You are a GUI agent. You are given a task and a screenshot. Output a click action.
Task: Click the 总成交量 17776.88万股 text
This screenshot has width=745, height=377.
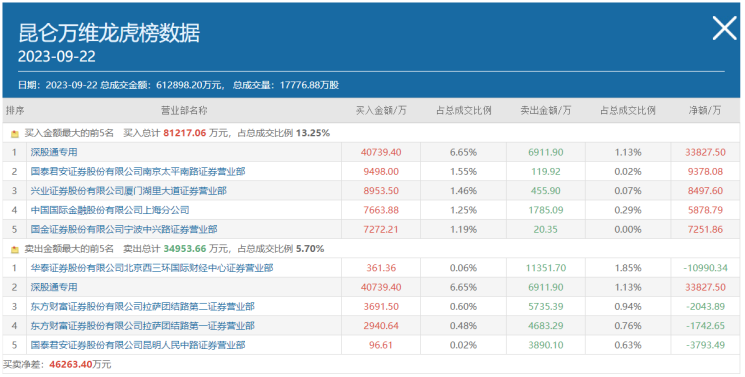coord(286,85)
